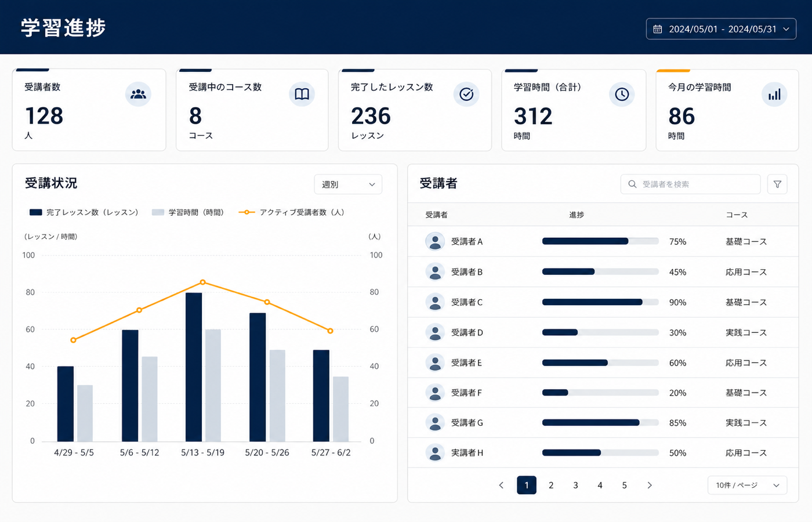Click the 進捗 column header
The image size is (812, 522).
click(x=577, y=215)
